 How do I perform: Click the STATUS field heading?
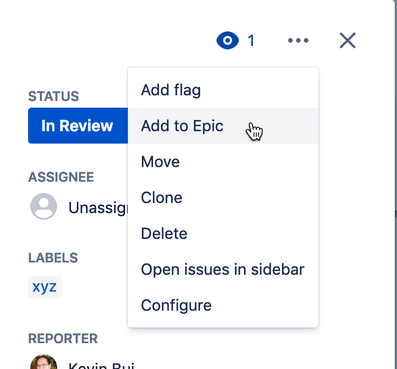pyautogui.click(x=53, y=96)
